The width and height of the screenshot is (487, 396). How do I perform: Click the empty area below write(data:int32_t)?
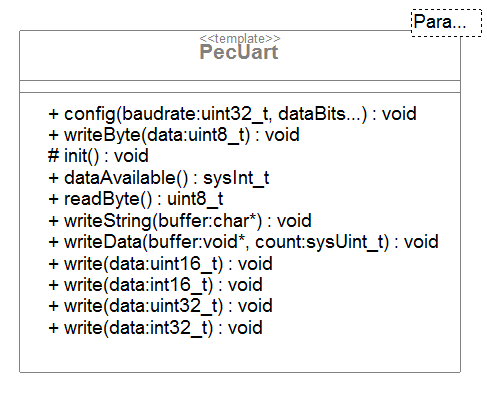point(240,355)
